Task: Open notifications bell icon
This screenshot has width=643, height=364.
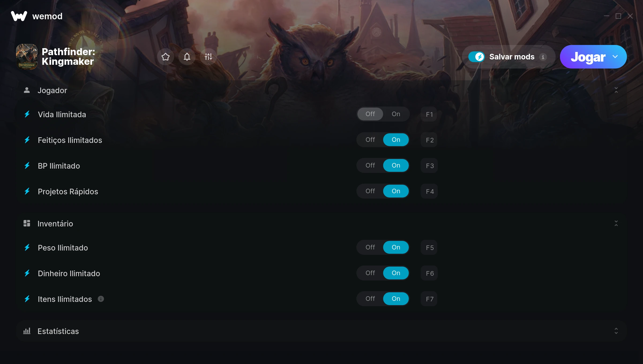Action: pos(187,57)
